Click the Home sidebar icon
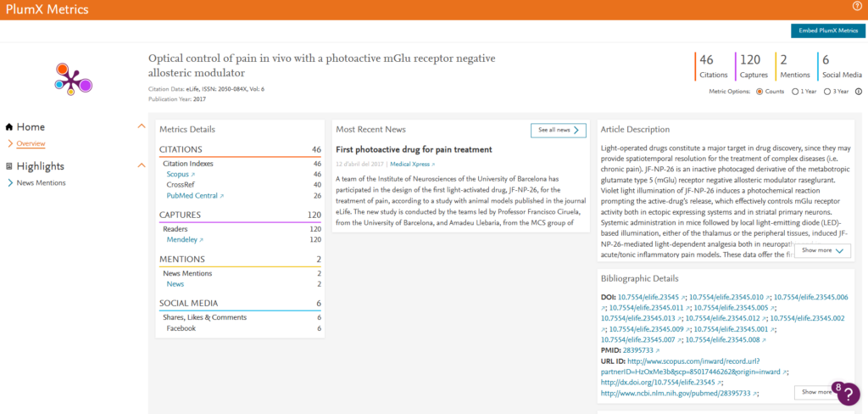The width and height of the screenshot is (868, 414). [x=9, y=127]
